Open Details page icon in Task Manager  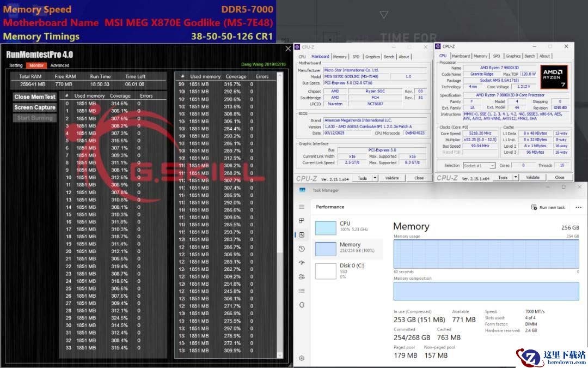(302, 291)
